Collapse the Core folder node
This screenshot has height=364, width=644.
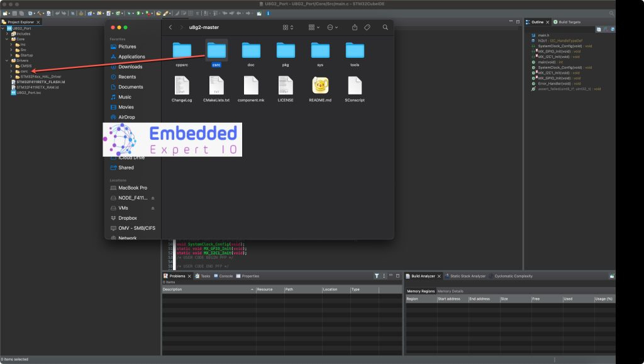7,39
